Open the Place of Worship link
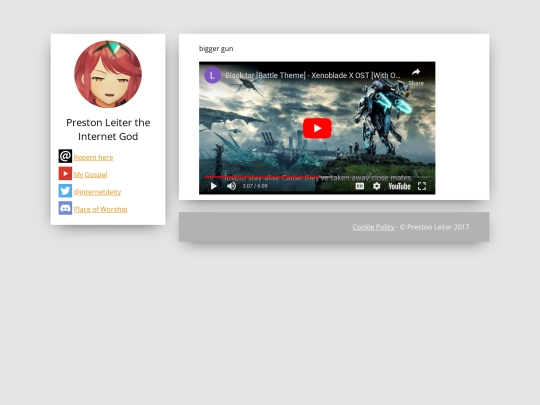 (100, 209)
